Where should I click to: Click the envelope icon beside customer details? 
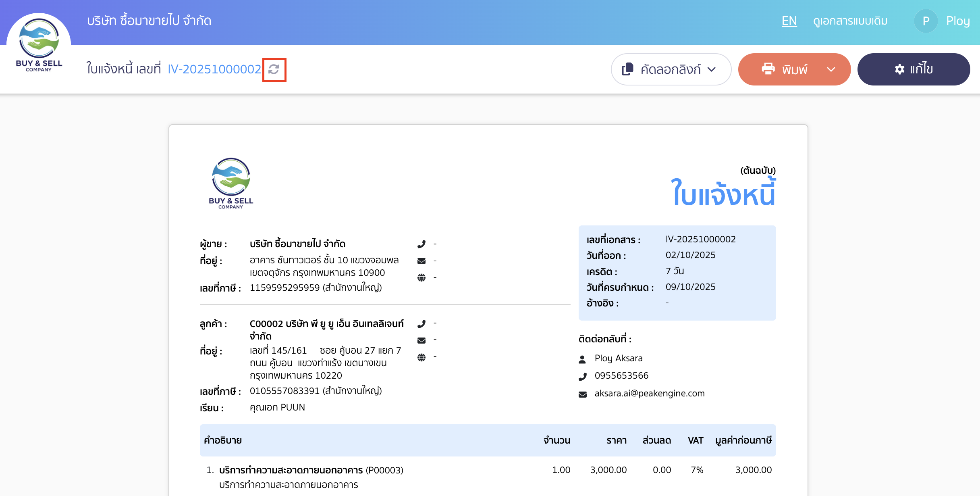click(x=422, y=340)
